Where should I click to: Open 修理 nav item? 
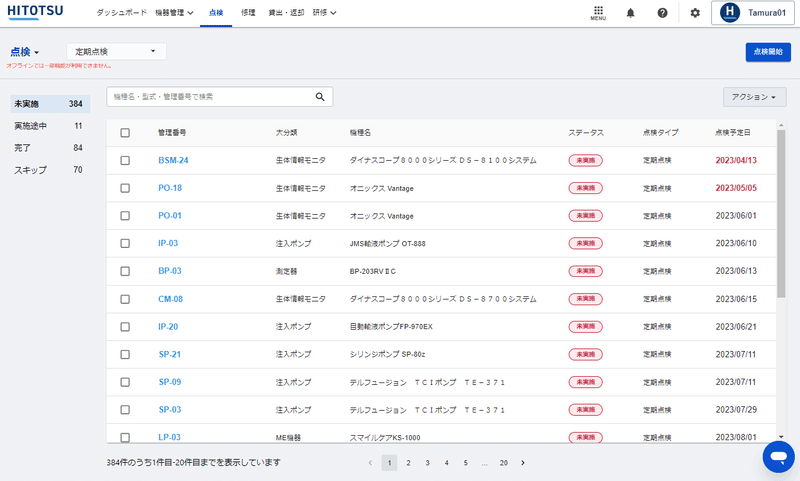248,13
